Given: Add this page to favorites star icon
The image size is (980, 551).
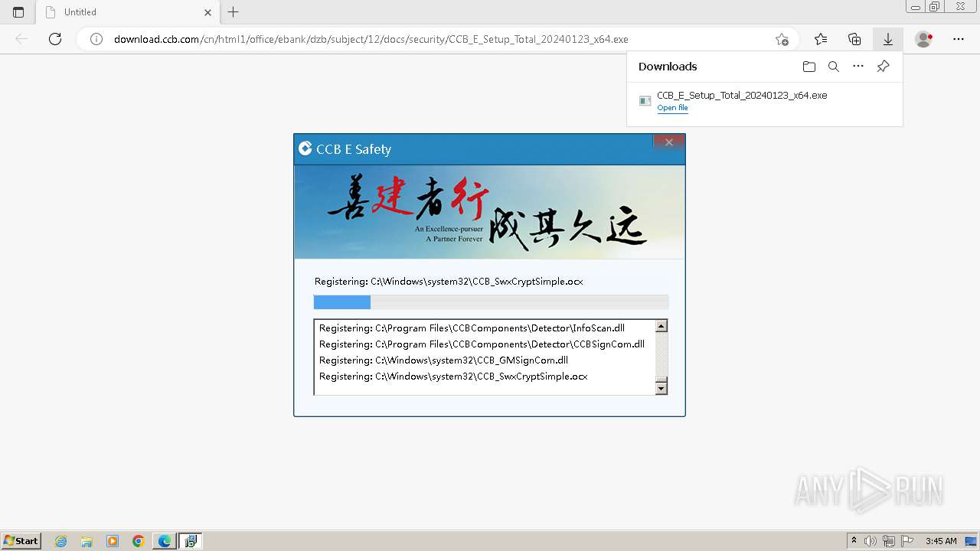Looking at the screenshot, I should [782, 39].
